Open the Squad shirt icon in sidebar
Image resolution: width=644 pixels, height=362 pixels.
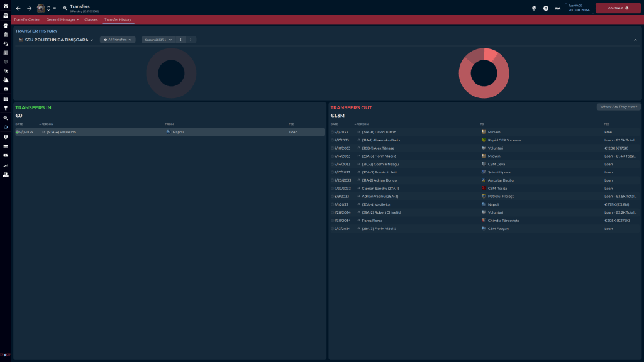(6, 26)
